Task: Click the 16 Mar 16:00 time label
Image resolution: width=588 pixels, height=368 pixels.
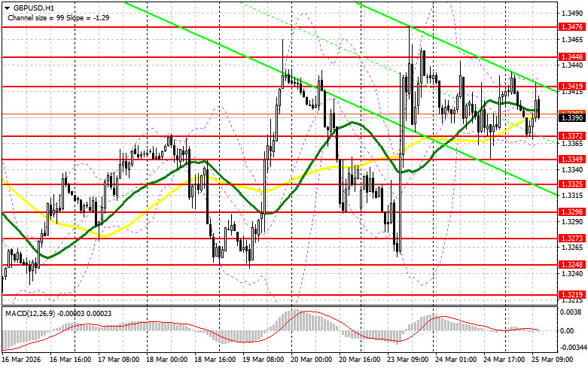Action: point(70,360)
